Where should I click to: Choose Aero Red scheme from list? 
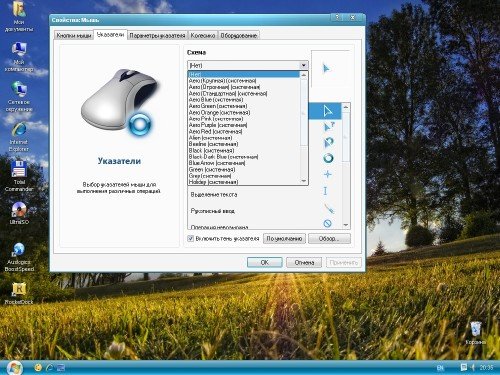(244, 131)
